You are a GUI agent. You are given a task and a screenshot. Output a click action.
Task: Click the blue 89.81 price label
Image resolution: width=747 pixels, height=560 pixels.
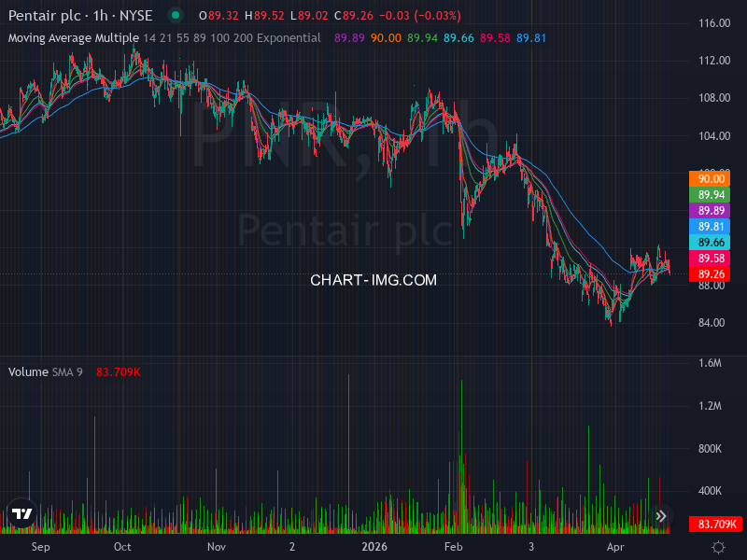tap(710, 227)
